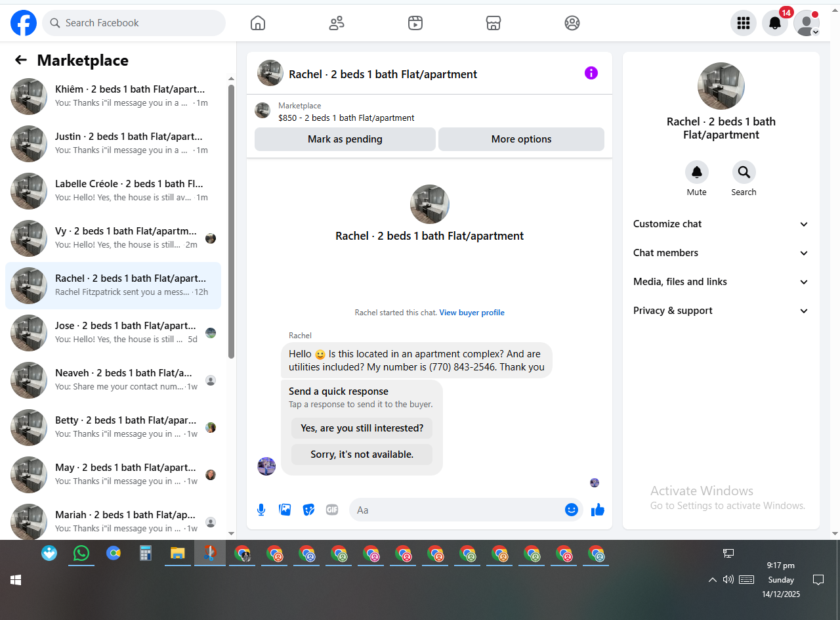Open the Marketplace storefront icon
Screen dimensions: 840x620
point(493,23)
